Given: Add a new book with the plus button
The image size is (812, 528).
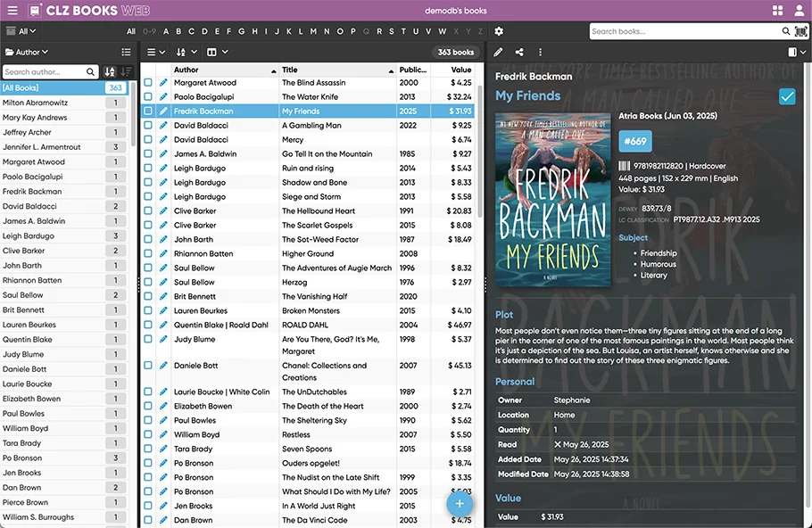Looking at the screenshot, I should [x=460, y=503].
